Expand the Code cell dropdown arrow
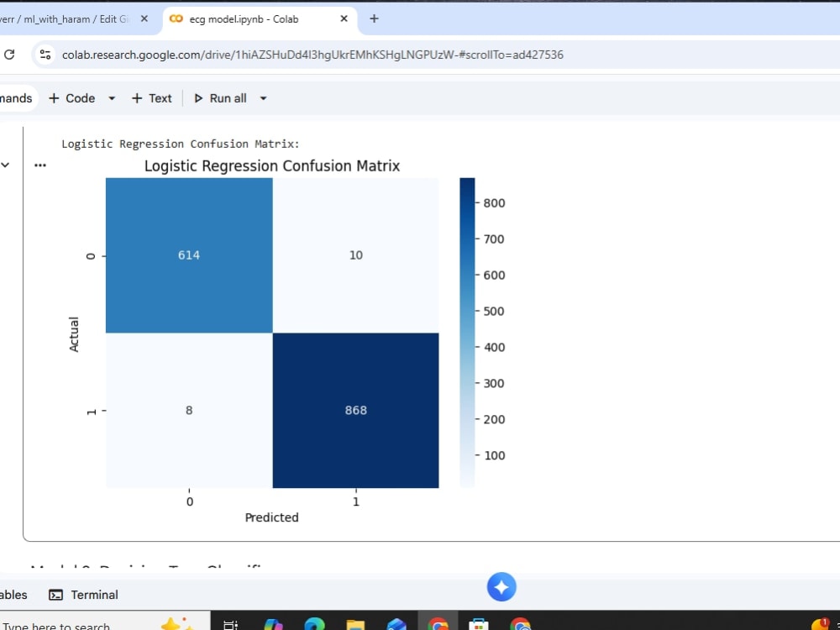The image size is (840, 630). 112,98
